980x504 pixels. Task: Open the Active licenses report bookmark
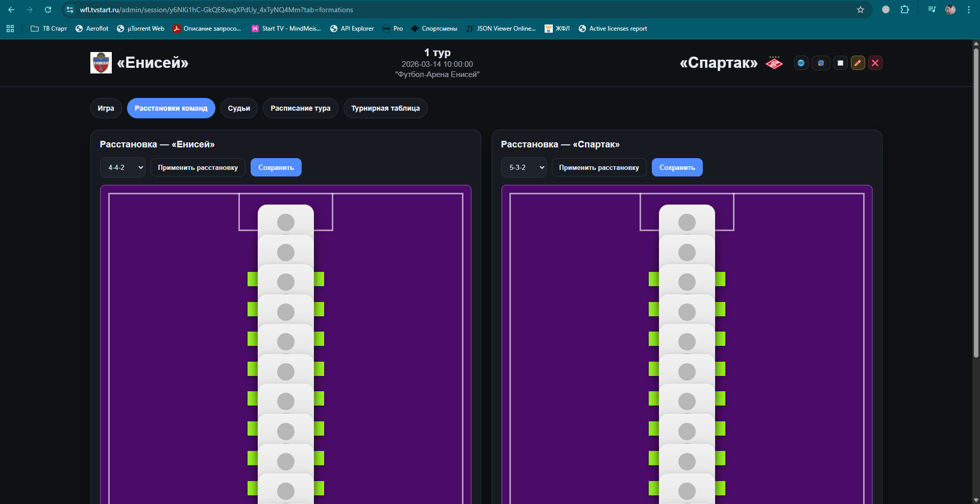(x=613, y=29)
